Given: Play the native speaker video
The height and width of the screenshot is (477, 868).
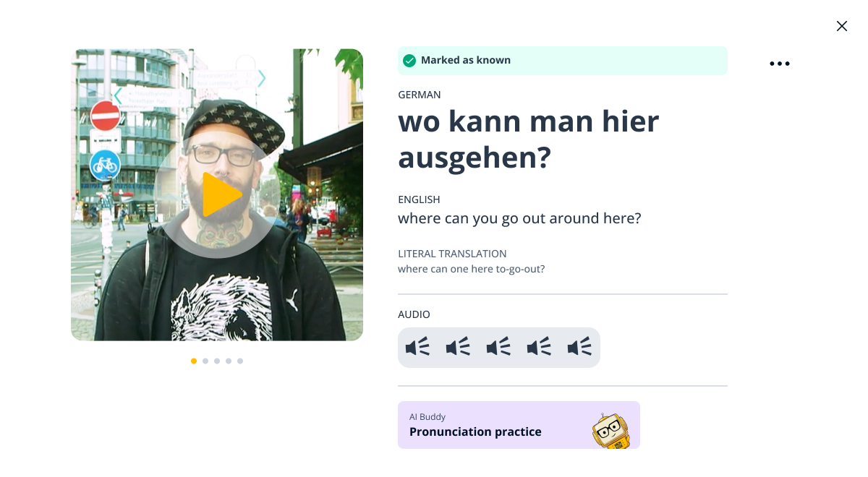Looking at the screenshot, I should 217,194.
